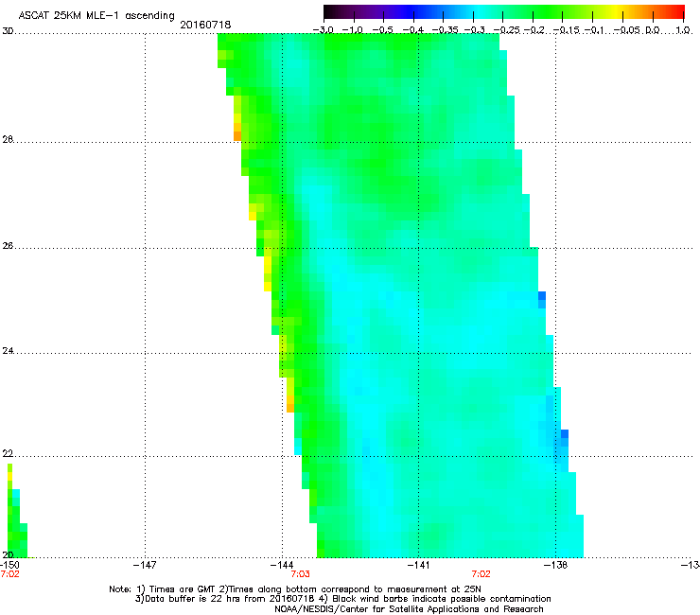This screenshot has width=700, height=615.
Task: Click the color bar label "-1.0"
Action: [353, 30]
